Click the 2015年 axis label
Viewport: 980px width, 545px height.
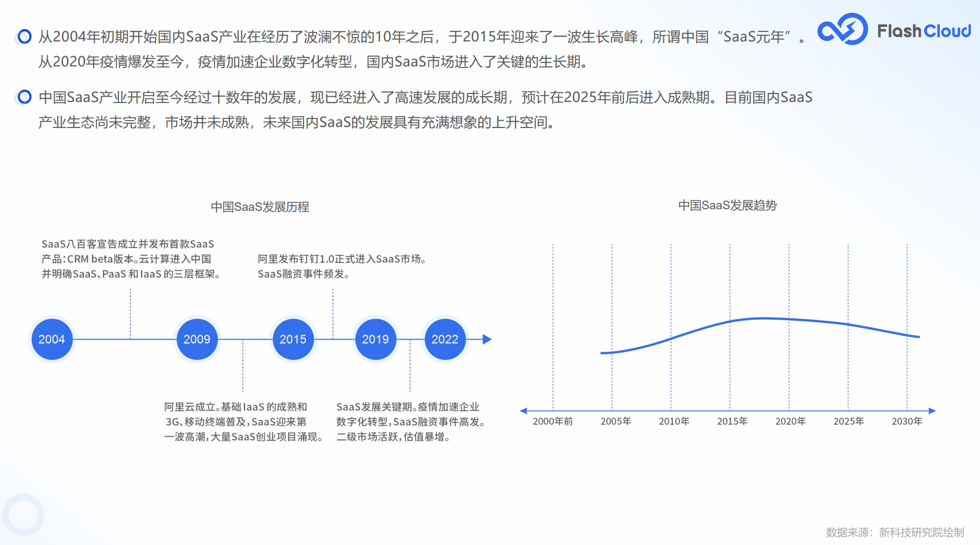(x=732, y=421)
